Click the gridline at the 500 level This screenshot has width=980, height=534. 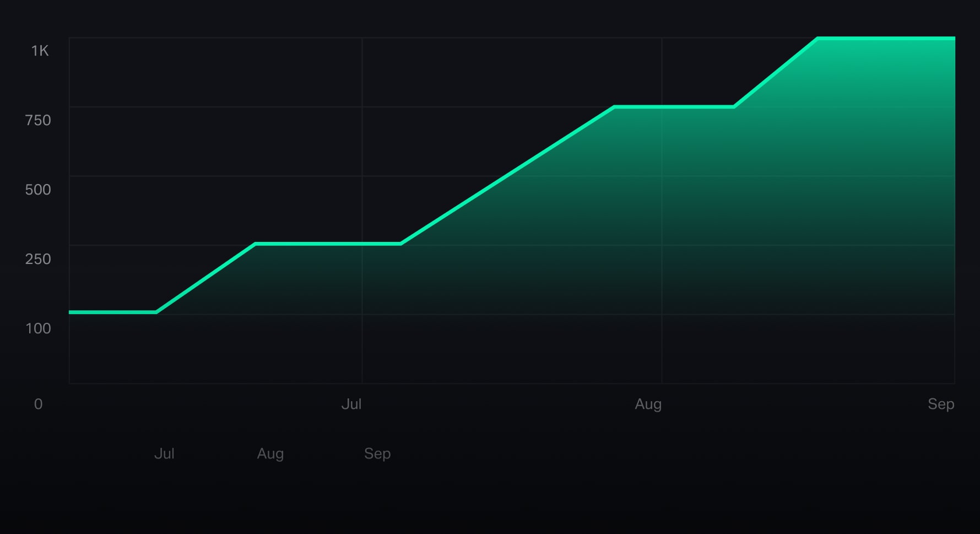220,176
